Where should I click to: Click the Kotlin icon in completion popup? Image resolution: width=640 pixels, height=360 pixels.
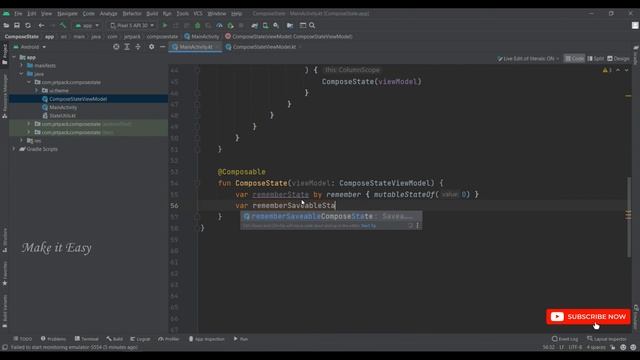(x=247, y=216)
